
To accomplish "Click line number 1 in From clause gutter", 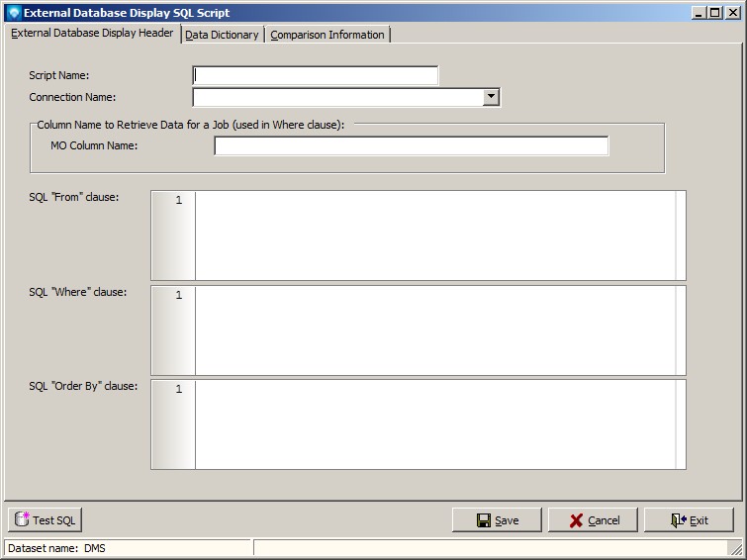I will [178, 201].
